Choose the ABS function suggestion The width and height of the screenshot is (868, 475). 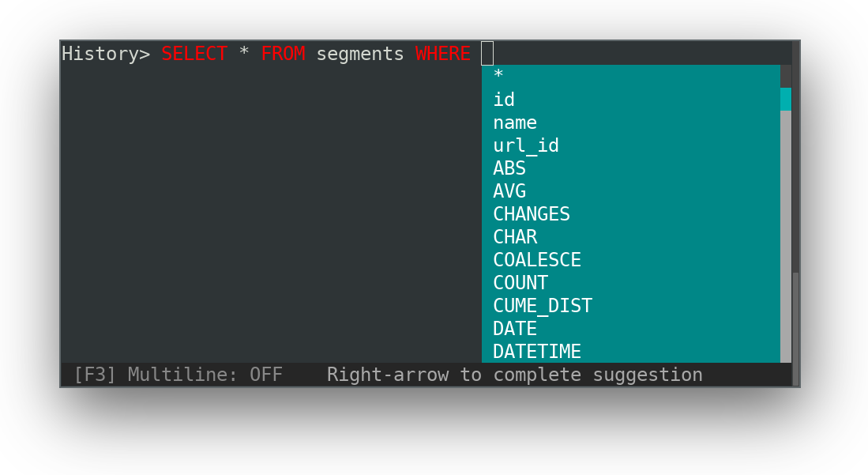(x=630, y=168)
